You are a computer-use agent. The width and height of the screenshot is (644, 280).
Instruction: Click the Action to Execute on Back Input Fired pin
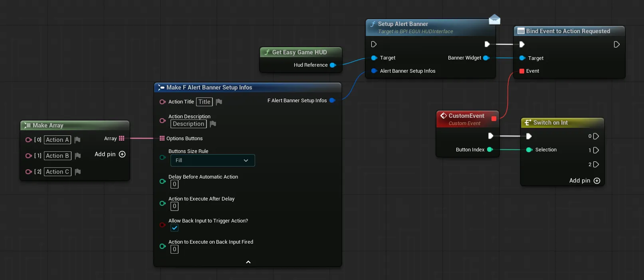[x=162, y=246]
